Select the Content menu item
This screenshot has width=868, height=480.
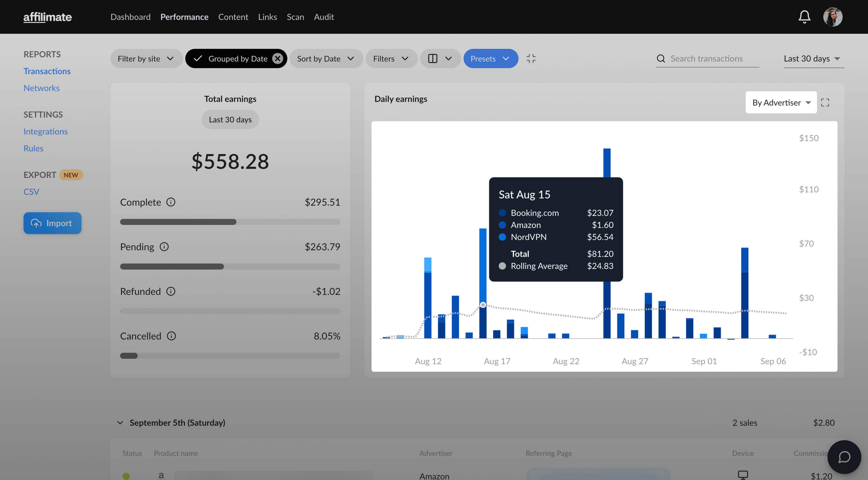[233, 17]
